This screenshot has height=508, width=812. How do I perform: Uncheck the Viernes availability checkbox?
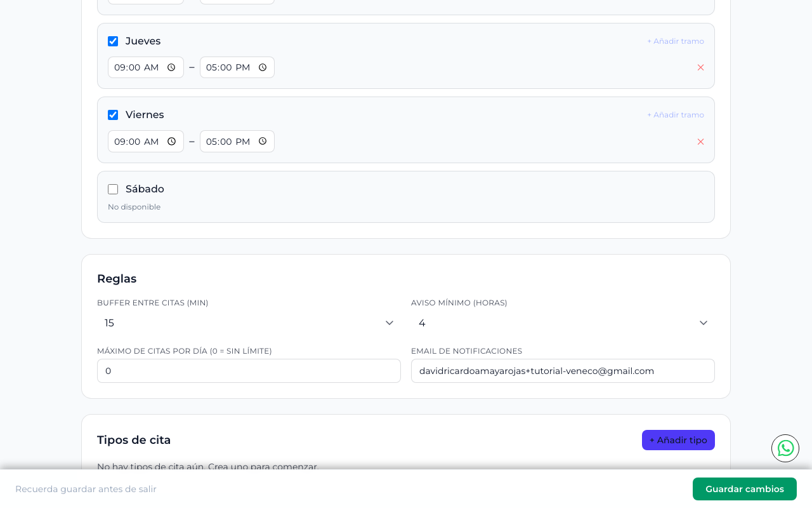[113, 115]
